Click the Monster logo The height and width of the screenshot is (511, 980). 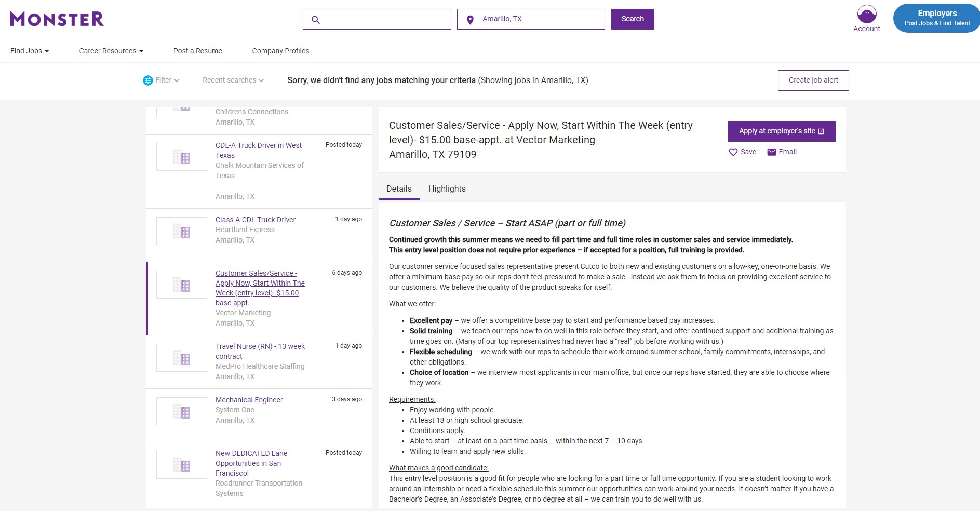[x=57, y=19]
